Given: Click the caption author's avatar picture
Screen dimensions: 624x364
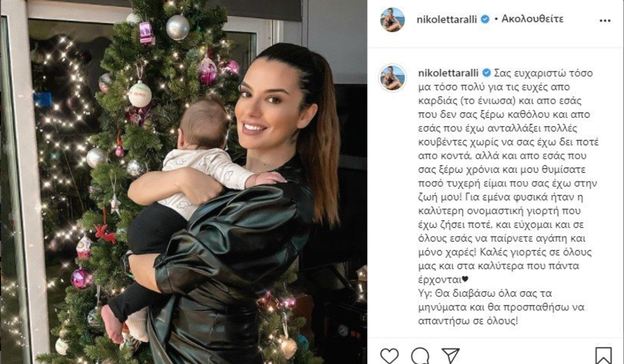Looking at the screenshot, I should click(393, 77).
